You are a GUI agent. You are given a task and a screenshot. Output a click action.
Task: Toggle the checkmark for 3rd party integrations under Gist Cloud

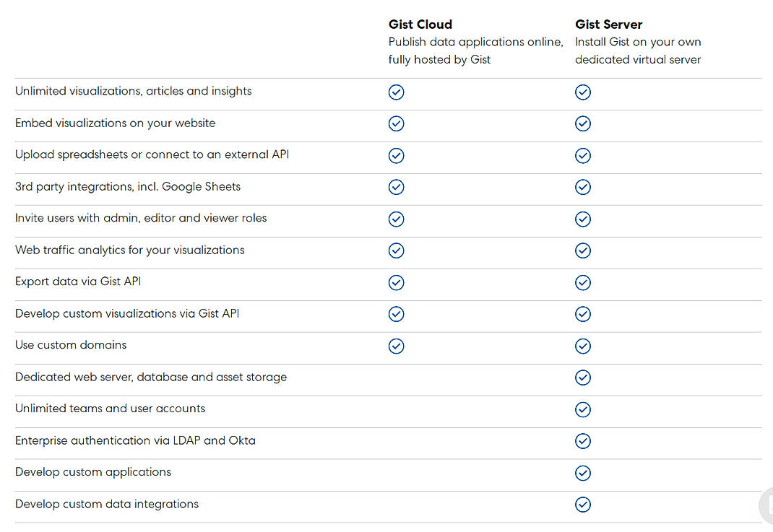tap(396, 187)
